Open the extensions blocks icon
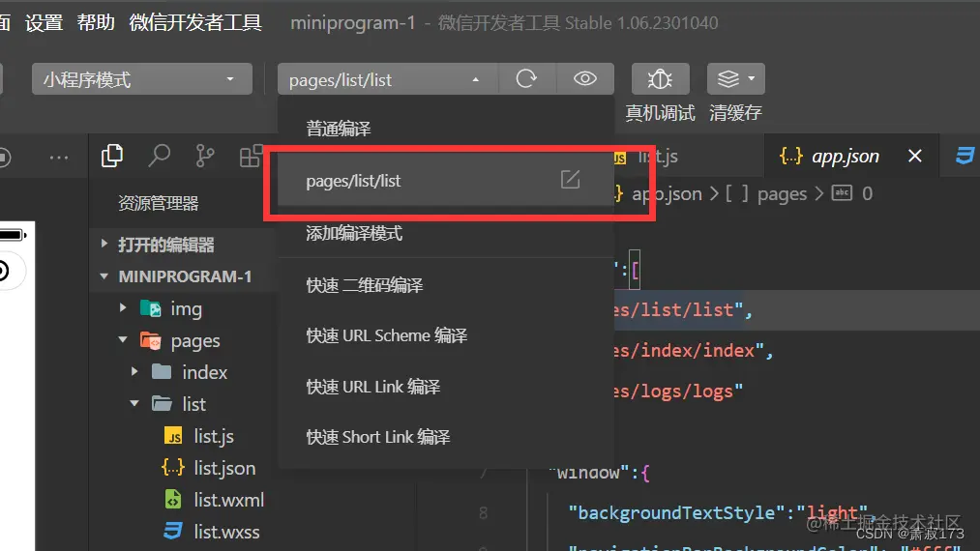 (x=251, y=156)
